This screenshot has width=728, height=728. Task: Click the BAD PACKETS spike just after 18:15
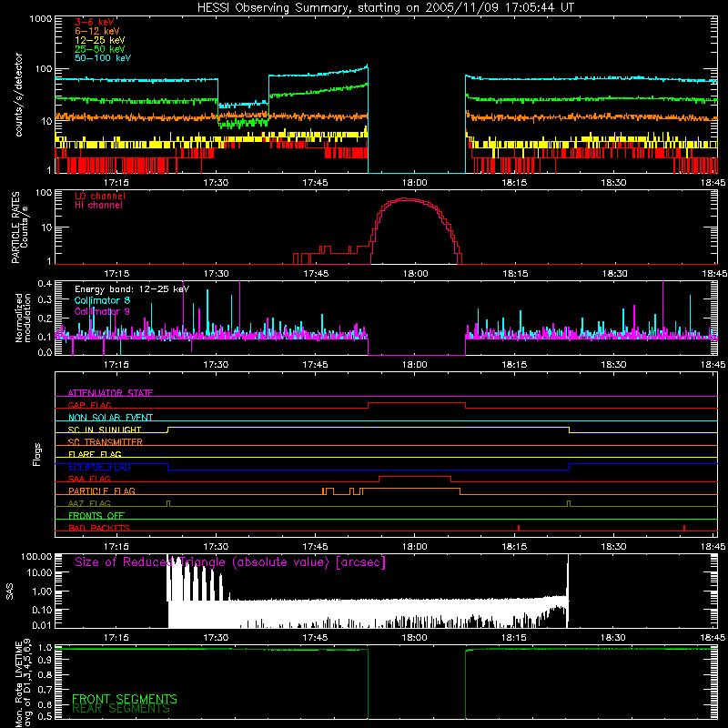coord(519,528)
